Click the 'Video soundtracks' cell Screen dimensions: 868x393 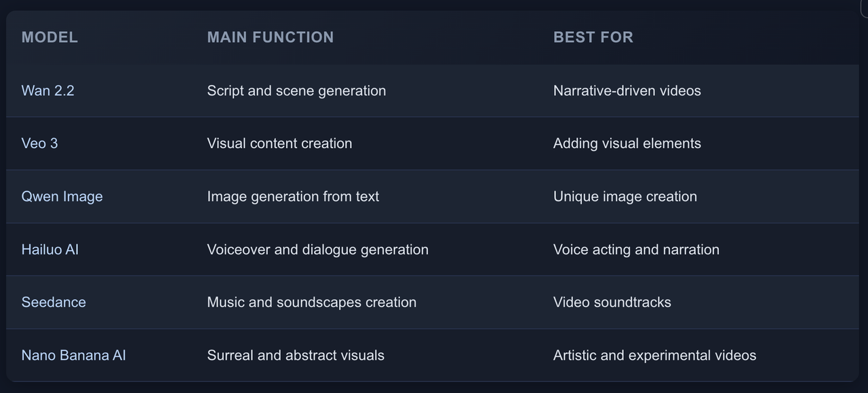click(x=612, y=302)
